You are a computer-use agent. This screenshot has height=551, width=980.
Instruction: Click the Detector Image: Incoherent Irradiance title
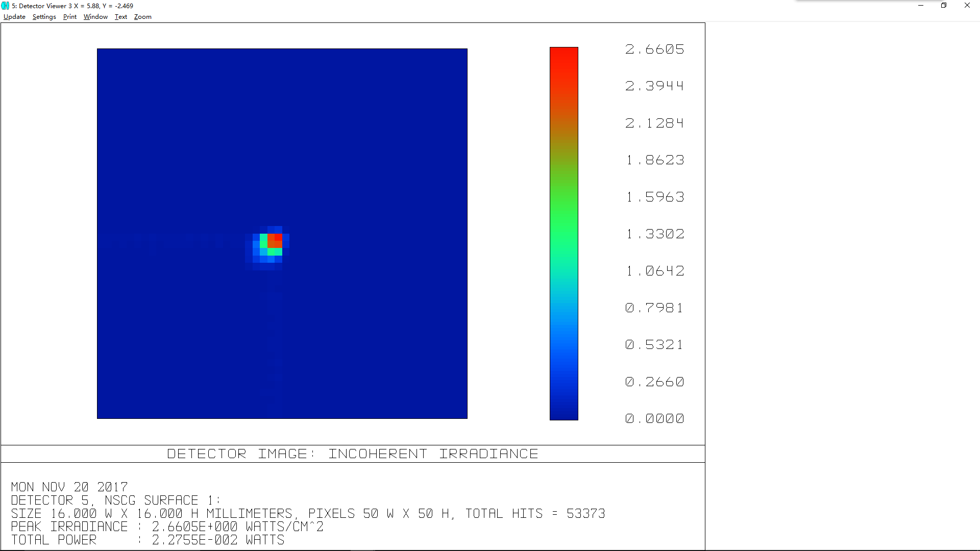(353, 454)
